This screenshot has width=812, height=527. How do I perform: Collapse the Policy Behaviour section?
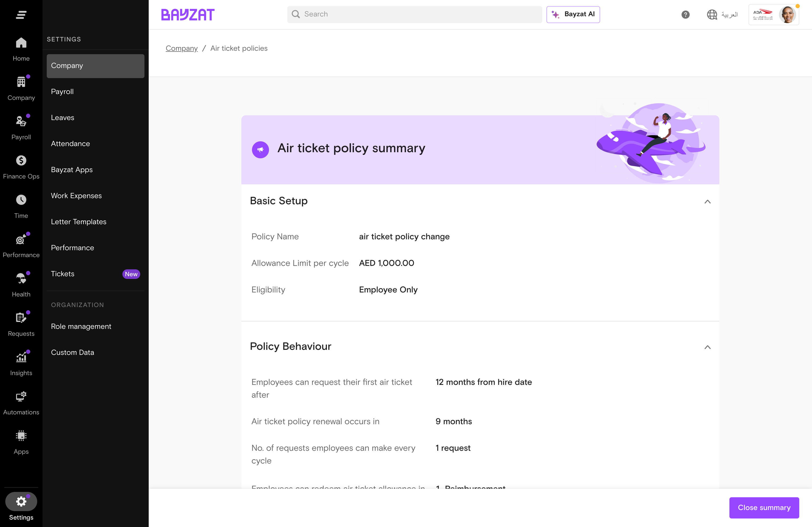[708, 347]
